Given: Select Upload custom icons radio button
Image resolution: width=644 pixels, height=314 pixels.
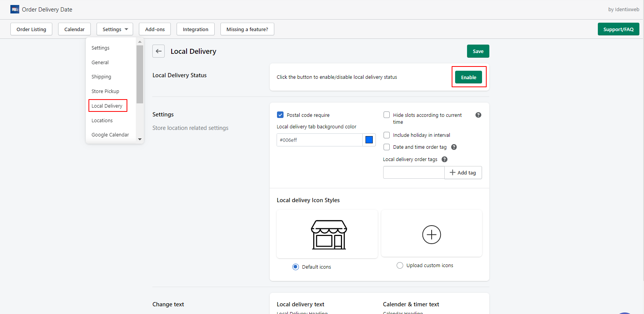Looking at the screenshot, I should [400, 265].
